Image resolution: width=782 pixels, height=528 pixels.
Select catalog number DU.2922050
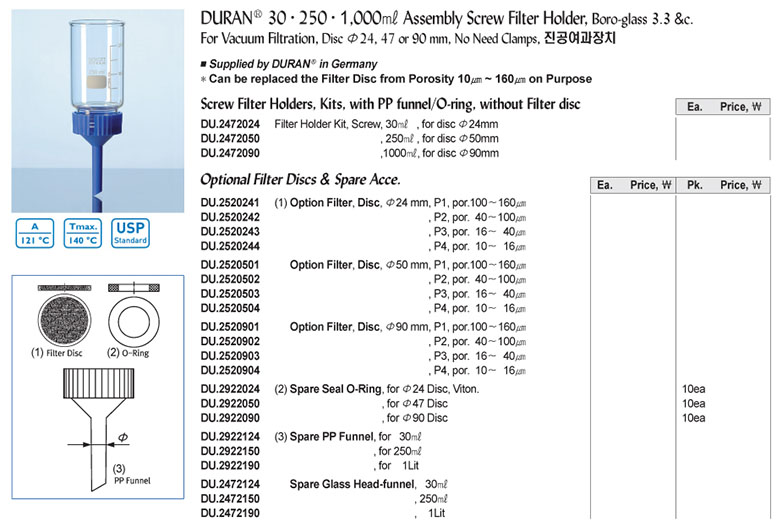tap(230, 403)
